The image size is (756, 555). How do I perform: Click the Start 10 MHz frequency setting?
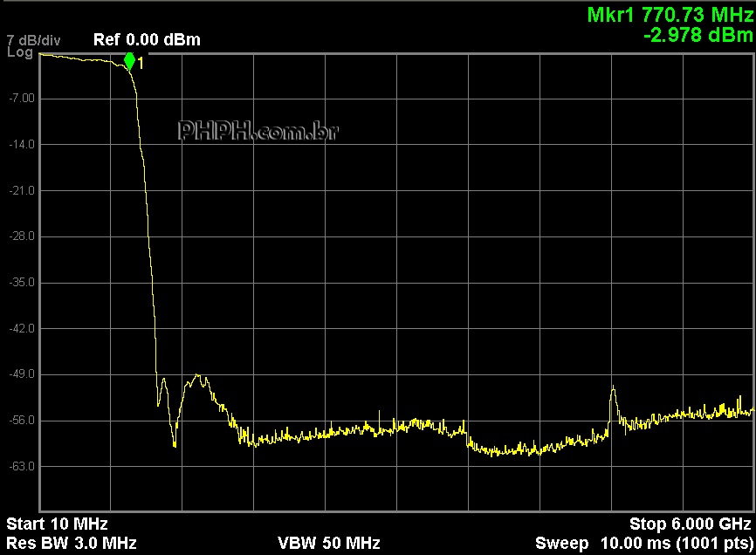[x=57, y=524]
